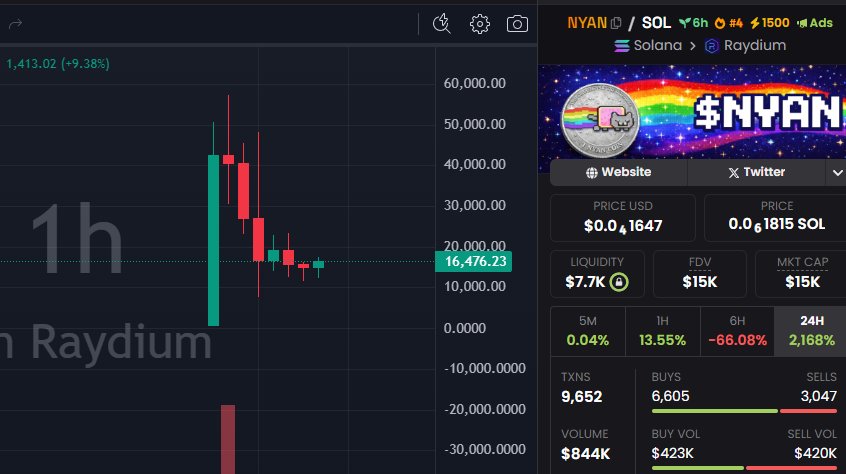Click the 60,000.00 price axis label
The width and height of the screenshot is (846, 474).
click(x=474, y=83)
